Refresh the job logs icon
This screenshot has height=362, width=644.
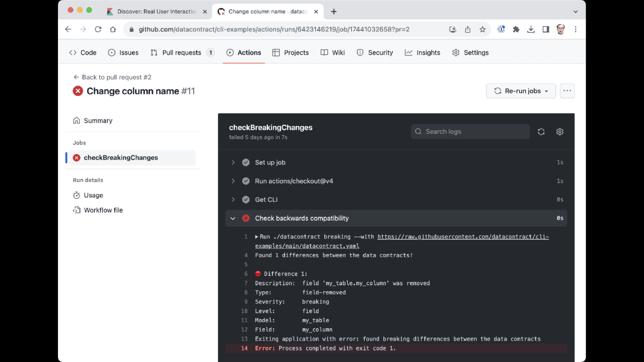coord(541,132)
